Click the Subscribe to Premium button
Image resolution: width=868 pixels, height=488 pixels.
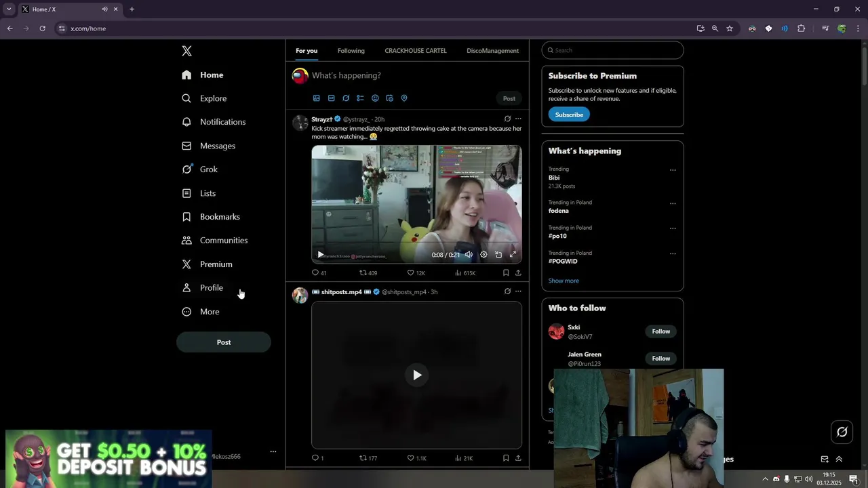pos(569,115)
